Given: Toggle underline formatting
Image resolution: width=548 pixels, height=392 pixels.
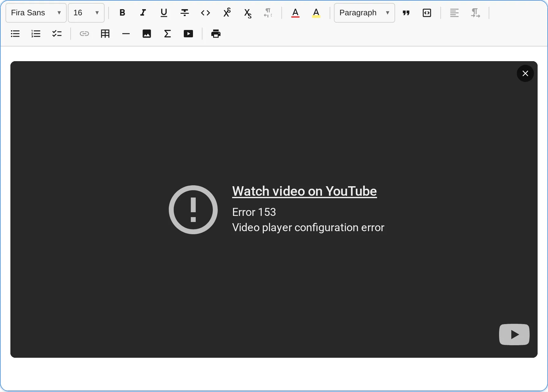Looking at the screenshot, I should (x=164, y=13).
